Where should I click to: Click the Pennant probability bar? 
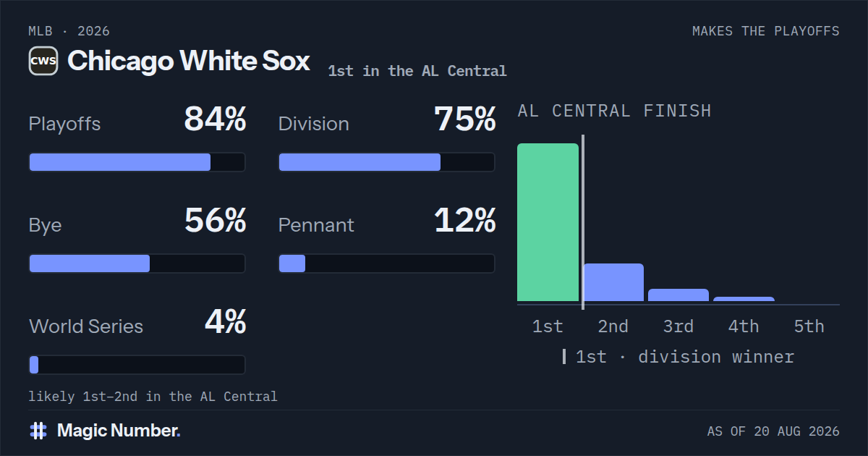point(387,263)
